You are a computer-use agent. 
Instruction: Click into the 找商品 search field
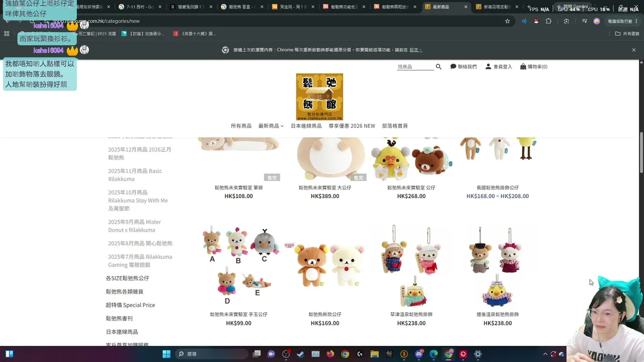[415, 66]
